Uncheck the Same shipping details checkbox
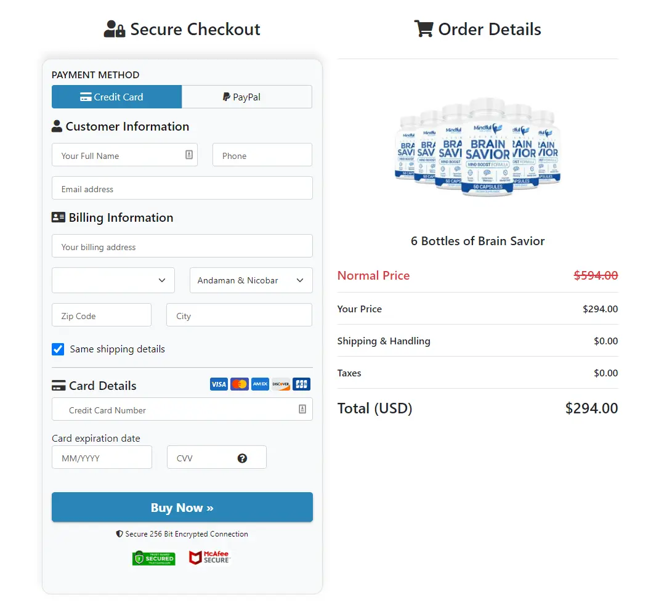Screen dimensions: 672x616 click(58, 349)
